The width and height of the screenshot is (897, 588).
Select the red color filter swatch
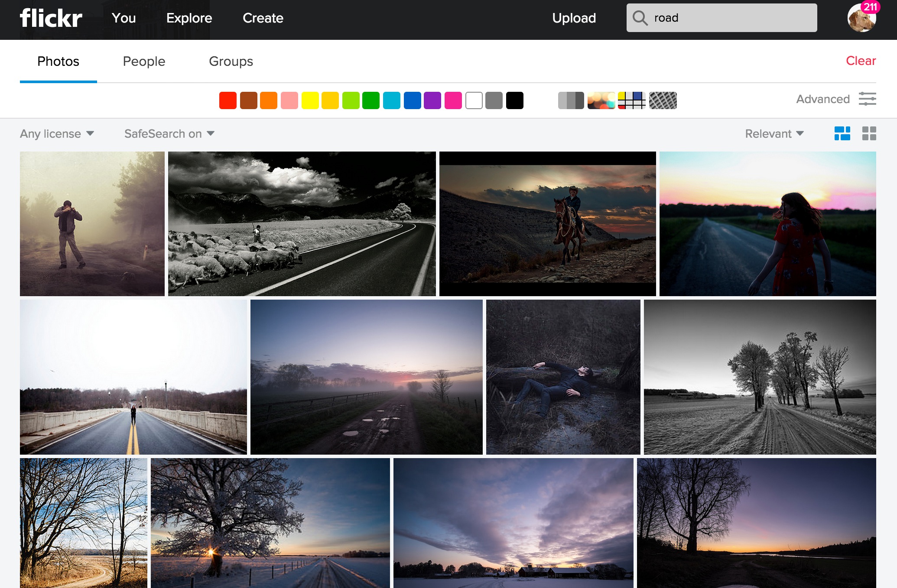tap(227, 100)
